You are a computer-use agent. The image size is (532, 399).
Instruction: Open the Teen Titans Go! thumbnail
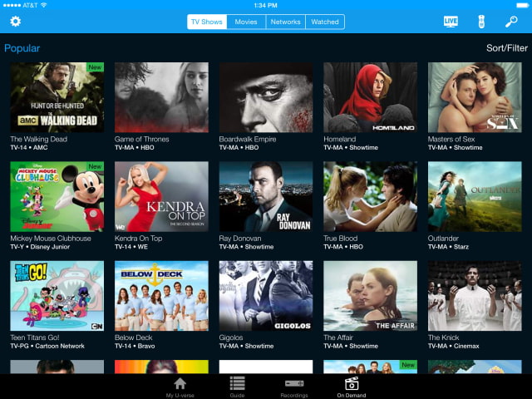[57, 296]
